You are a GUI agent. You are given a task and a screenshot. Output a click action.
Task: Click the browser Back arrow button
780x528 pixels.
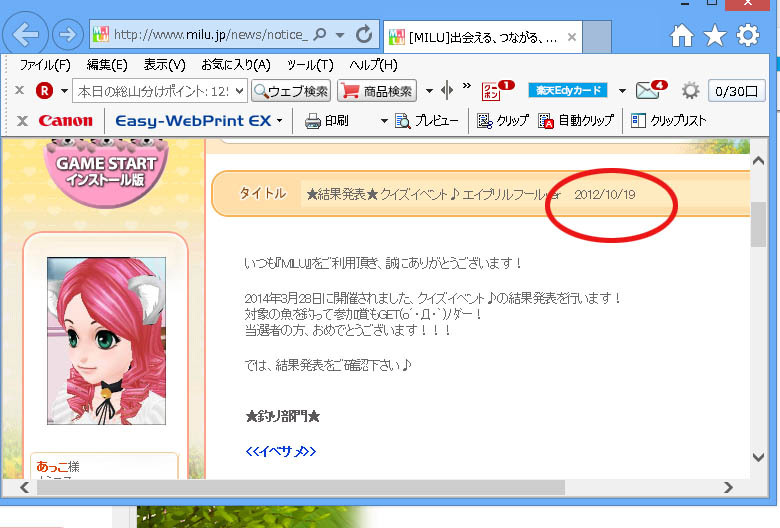(x=26, y=35)
